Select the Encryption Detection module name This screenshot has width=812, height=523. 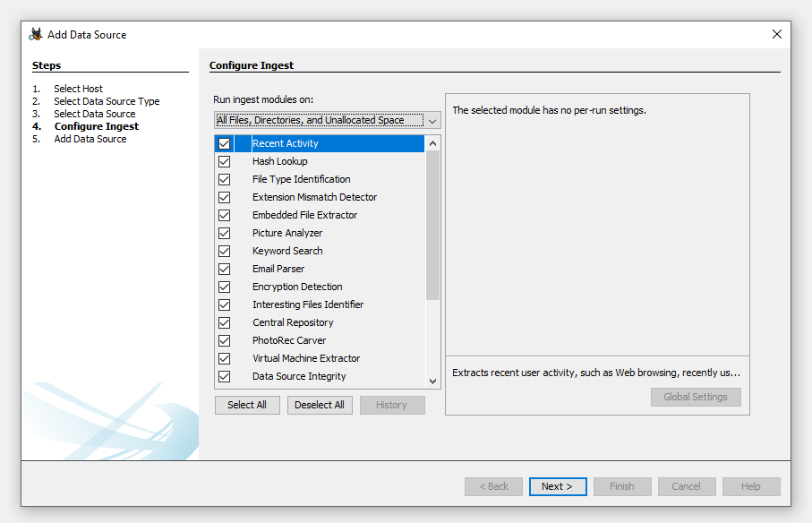pyautogui.click(x=297, y=287)
